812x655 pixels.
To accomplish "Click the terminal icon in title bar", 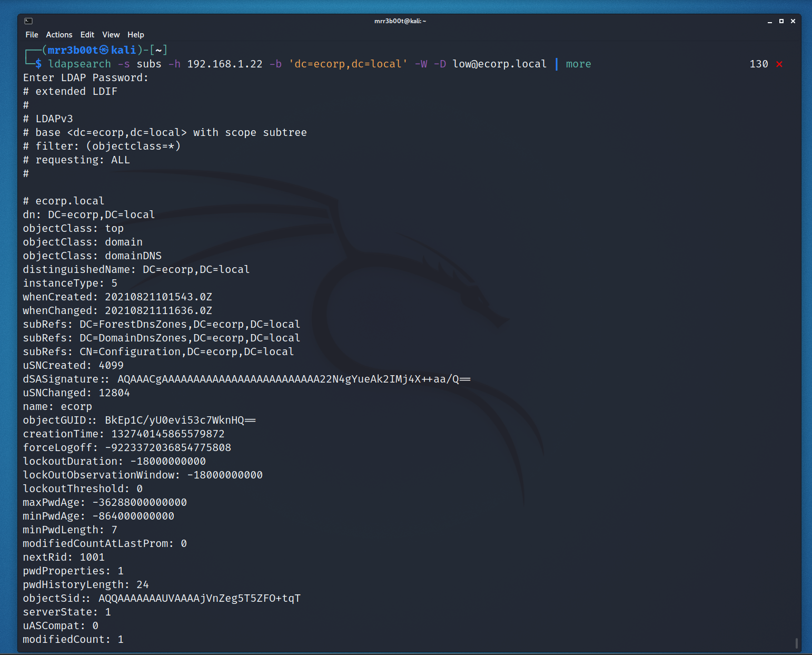I will [x=28, y=21].
